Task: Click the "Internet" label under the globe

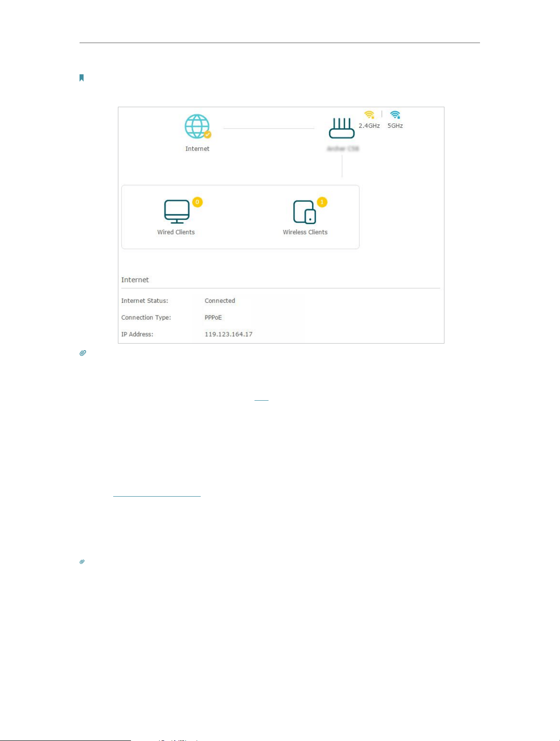Action: point(197,149)
